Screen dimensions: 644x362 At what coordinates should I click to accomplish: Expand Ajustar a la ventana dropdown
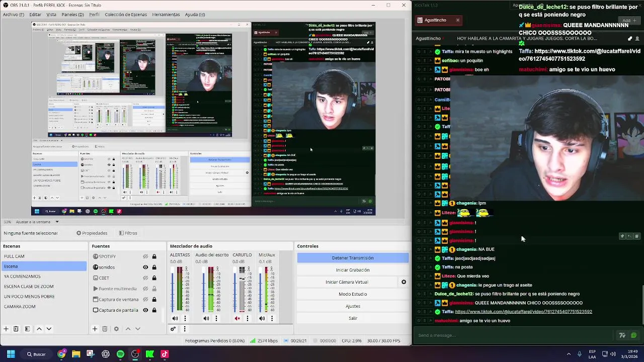click(57, 222)
